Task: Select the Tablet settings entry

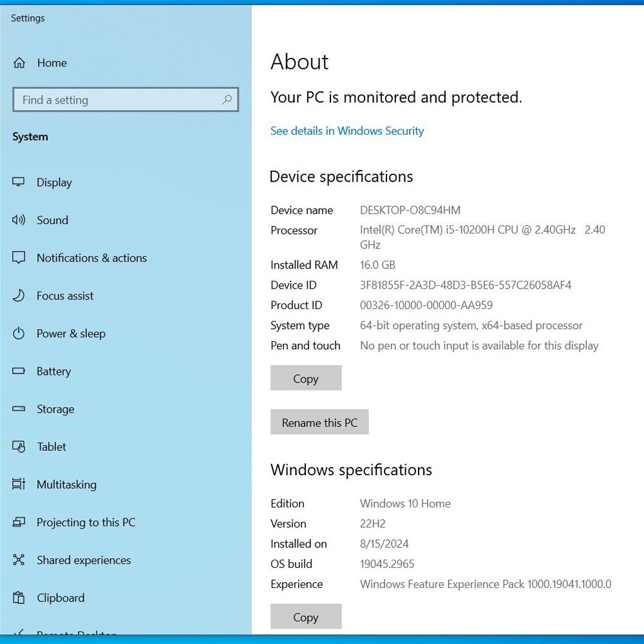Action: point(52,447)
